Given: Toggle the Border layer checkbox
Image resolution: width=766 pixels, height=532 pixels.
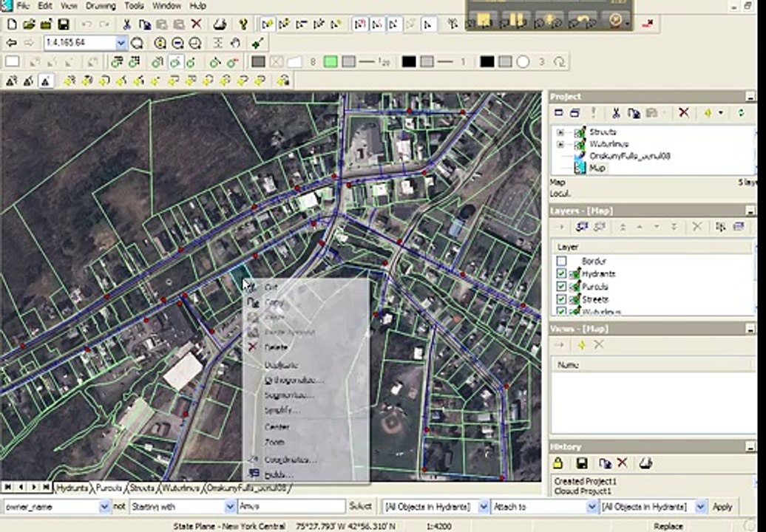Looking at the screenshot, I should pos(561,261).
